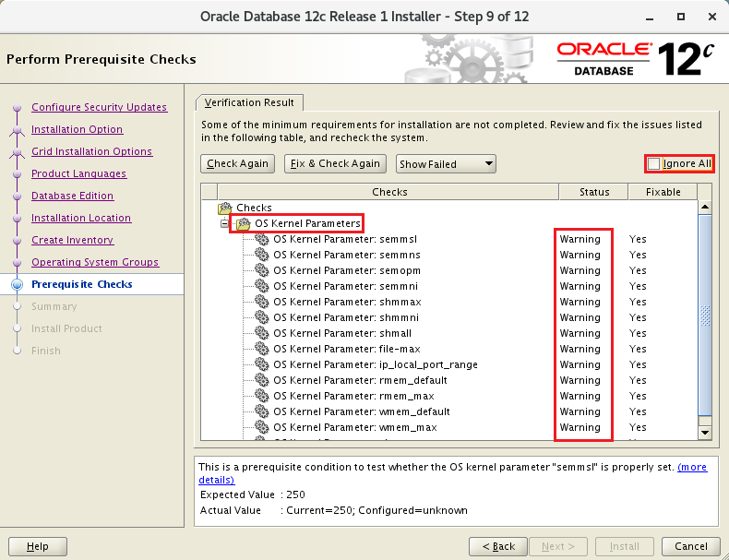The height and width of the screenshot is (560, 729).
Task: Click Yes fixable value of rmem_max row
Action: (638, 396)
